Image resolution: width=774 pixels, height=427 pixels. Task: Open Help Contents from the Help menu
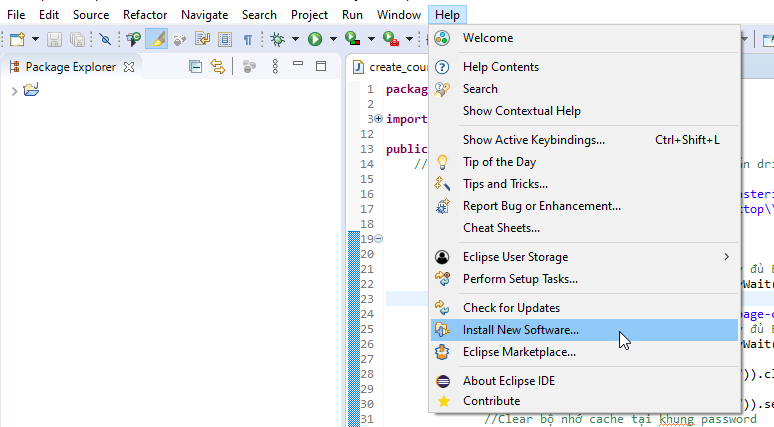[x=584, y=67]
